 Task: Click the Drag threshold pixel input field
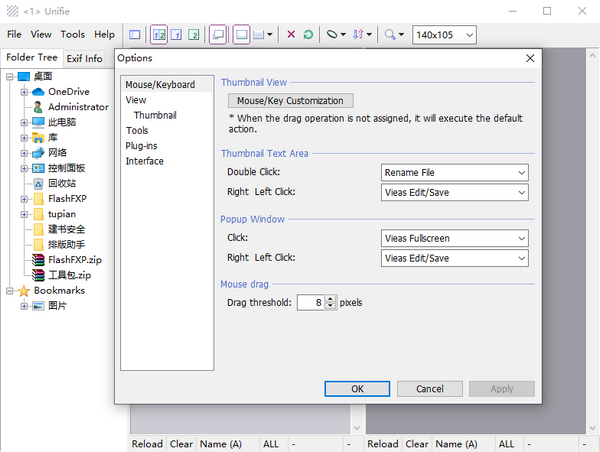(311, 302)
